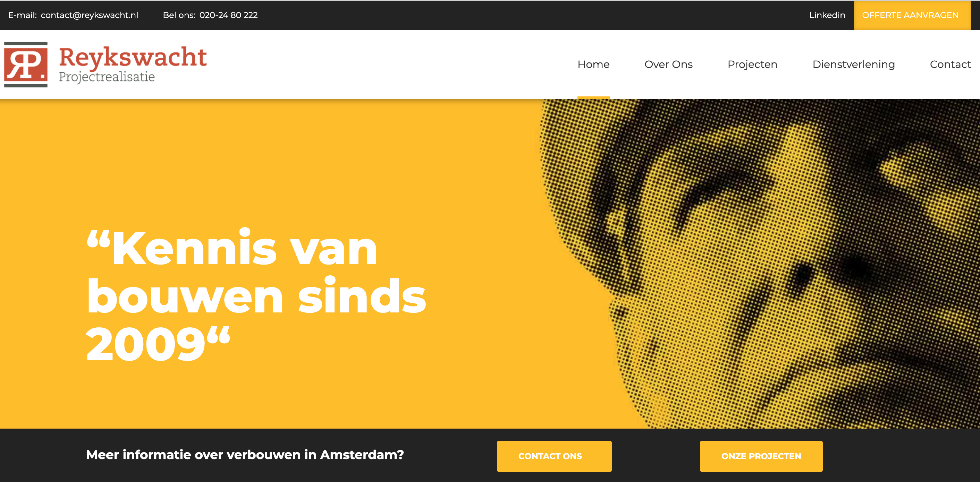Screen dimensions: 980x482
Task: Open the Over Ons page
Action: point(668,64)
